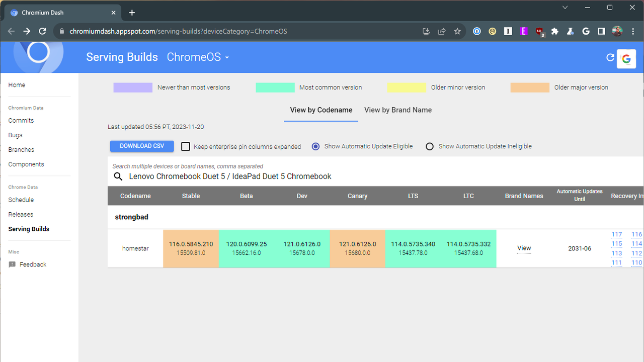
Task: Go forward in browser history
Action: click(x=27, y=31)
